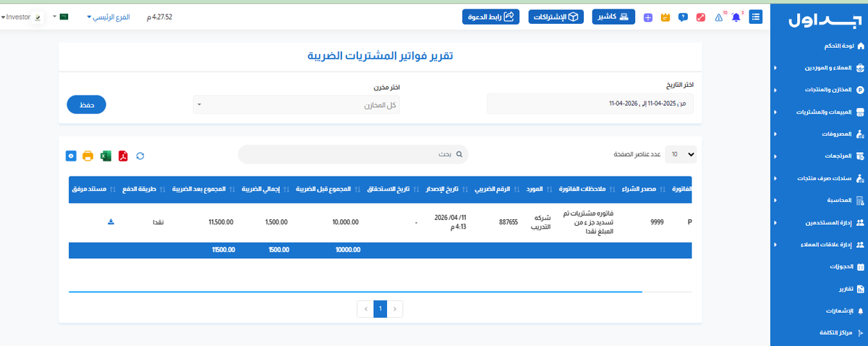Viewport: 868px width, 346px height.
Task: Expand المحاسبة sidebar menu
Action: pos(819,201)
